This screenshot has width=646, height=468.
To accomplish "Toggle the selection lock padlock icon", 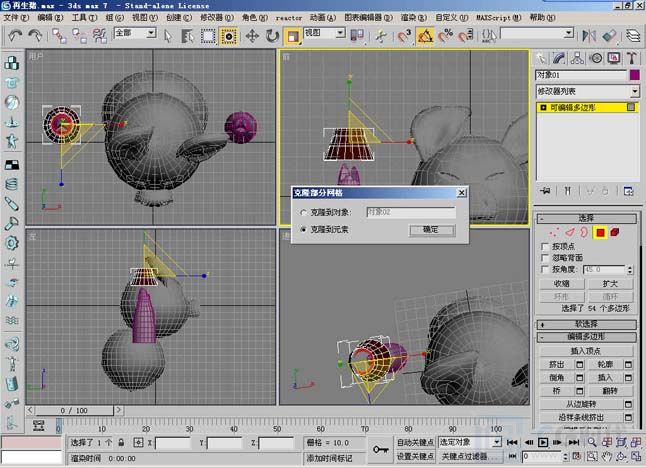I will [121, 442].
